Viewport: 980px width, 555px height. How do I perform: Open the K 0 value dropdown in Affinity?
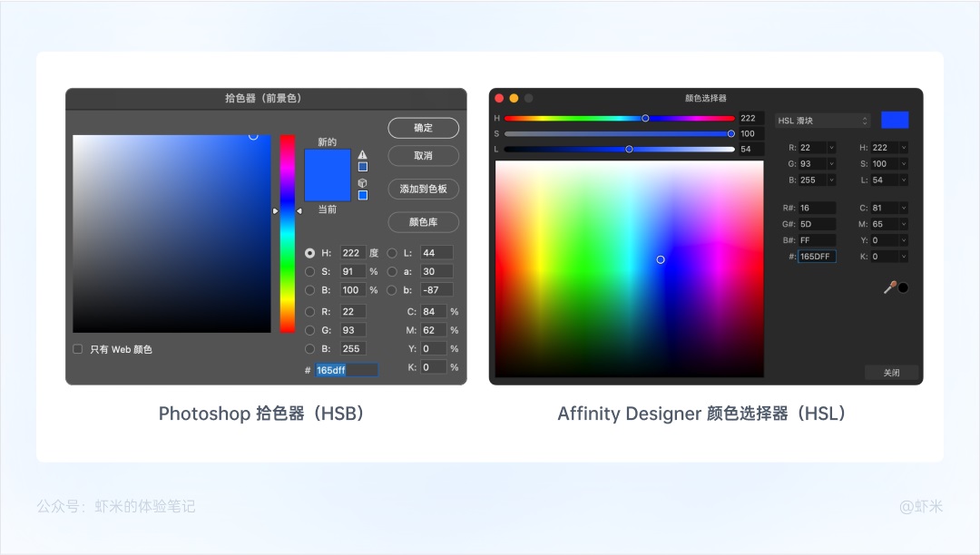pyautogui.click(x=904, y=257)
